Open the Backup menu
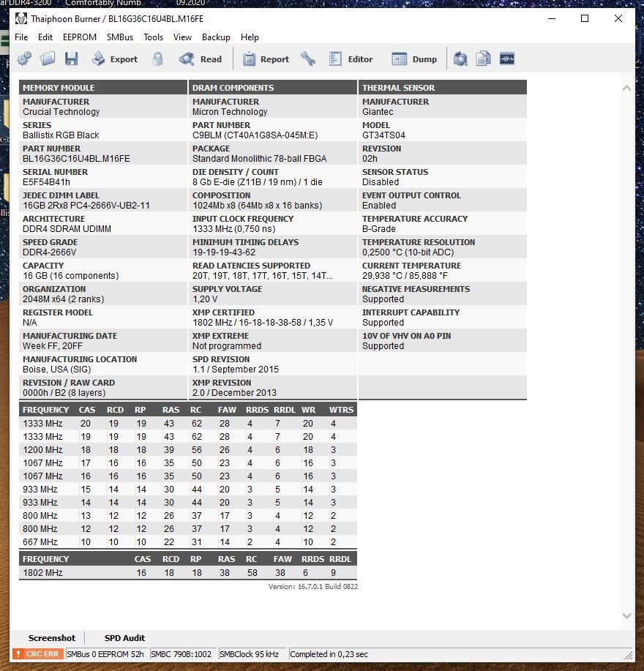Viewport: 644px width, 671px height. [x=216, y=37]
